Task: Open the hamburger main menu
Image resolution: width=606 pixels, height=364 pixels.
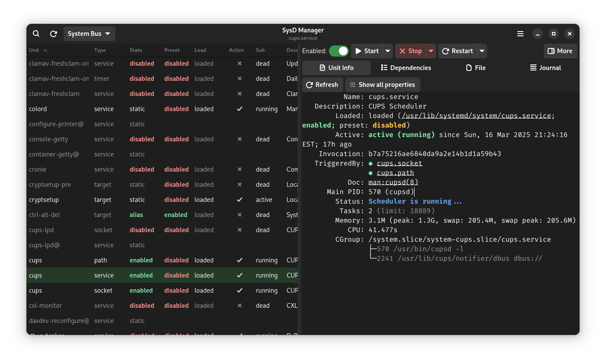Action: coord(520,34)
